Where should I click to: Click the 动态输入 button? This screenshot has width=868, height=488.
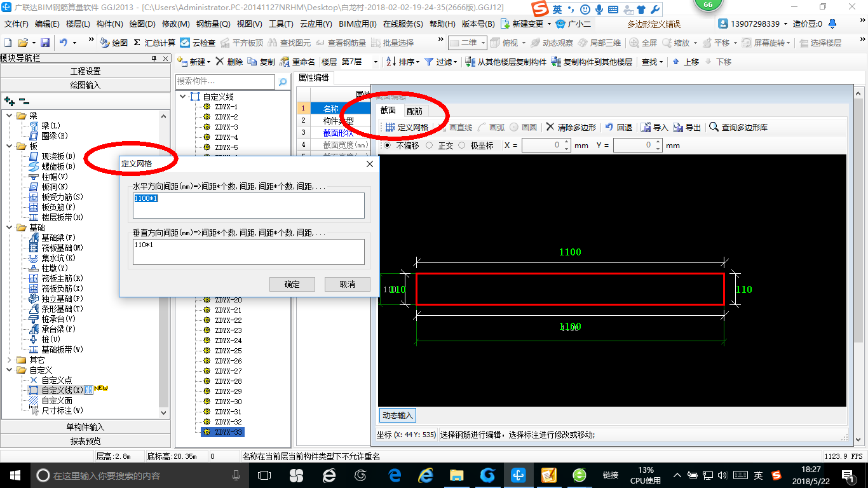pyautogui.click(x=398, y=416)
